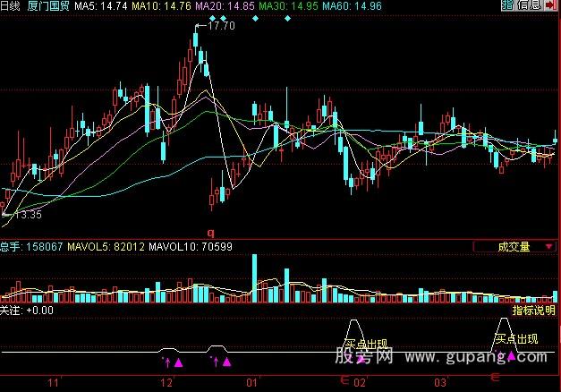
Task: Open the 日线 period selector
Action: (x=12, y=6)
